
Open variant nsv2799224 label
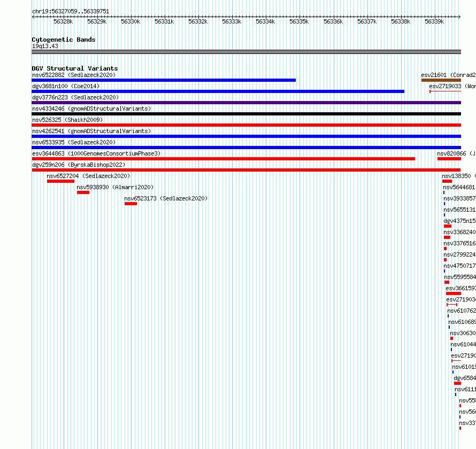click(x=459, y=254)
